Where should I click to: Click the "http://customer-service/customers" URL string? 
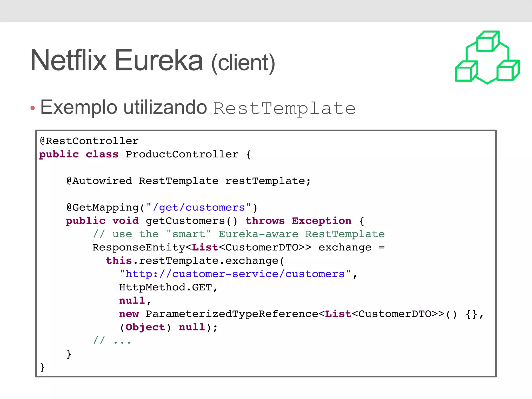tap(235, 274)
